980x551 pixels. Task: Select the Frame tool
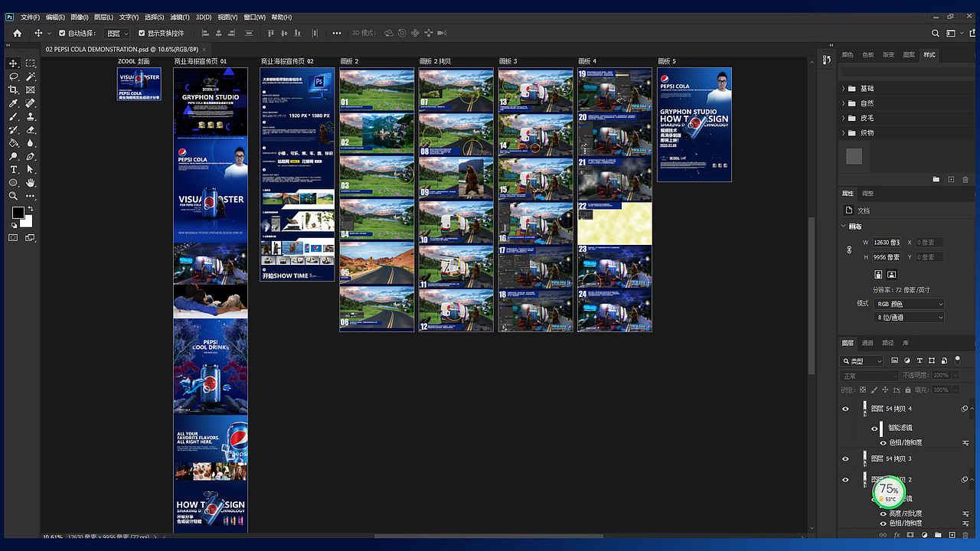[x=31, y=90]
